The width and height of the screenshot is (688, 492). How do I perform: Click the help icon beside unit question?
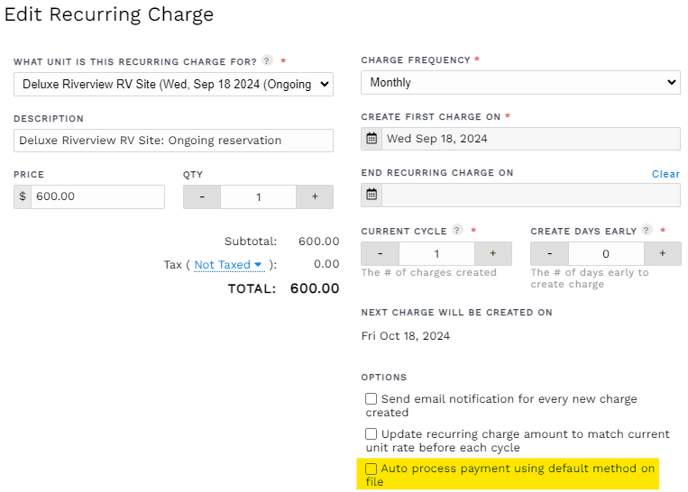[x=267, y=60]
